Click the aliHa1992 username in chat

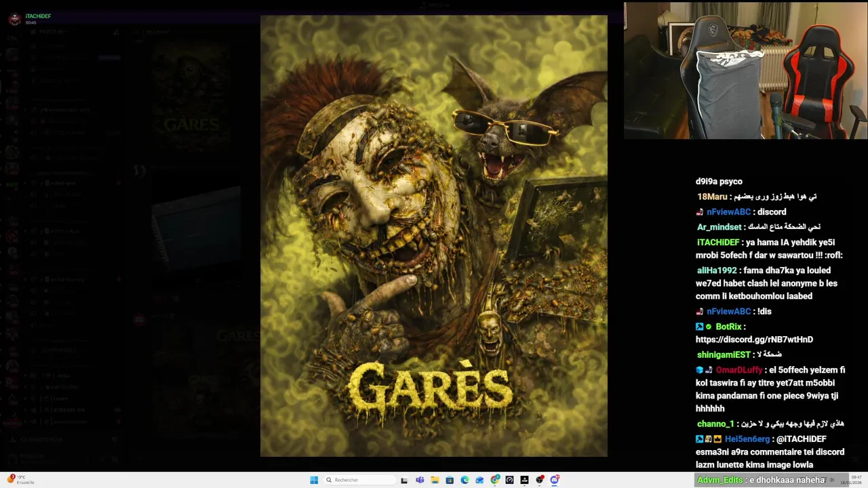pos(717,270)
